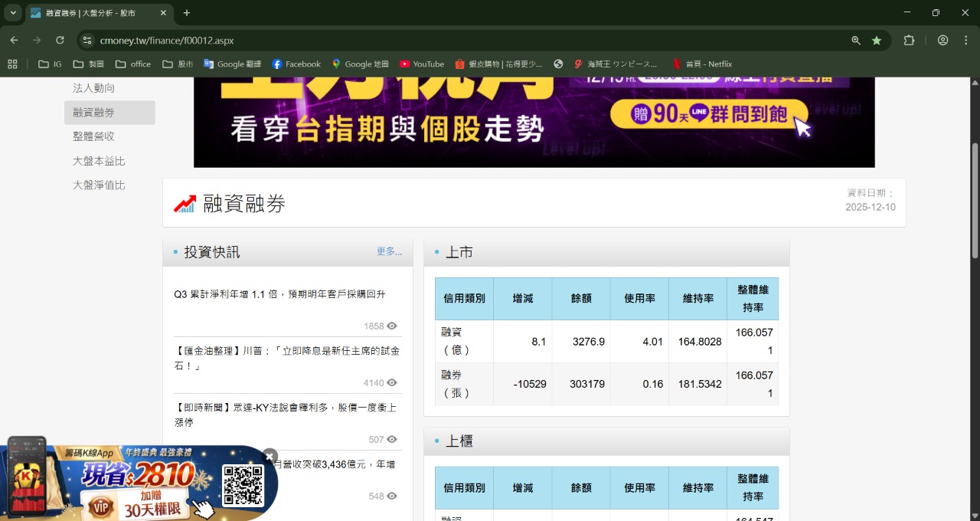
Task: Open the YouTube bookmark
Action: pos(421,64)
